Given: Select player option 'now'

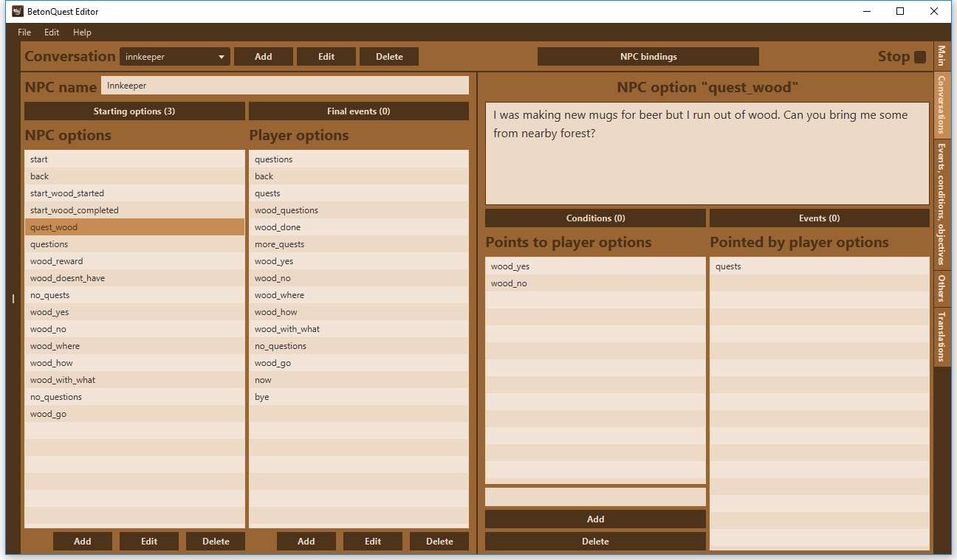Looking at the screenshot, I should click(359, 380).
